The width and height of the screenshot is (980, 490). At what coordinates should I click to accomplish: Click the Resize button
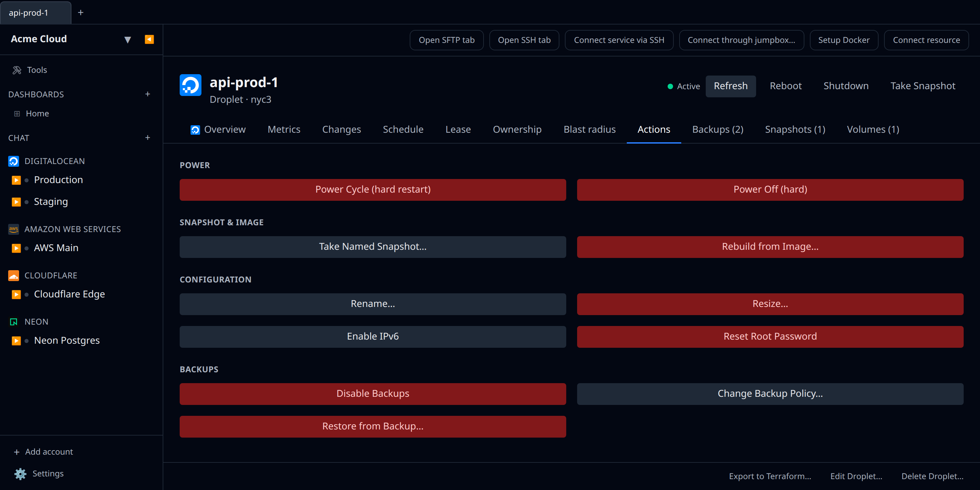[x=770, y=304]
